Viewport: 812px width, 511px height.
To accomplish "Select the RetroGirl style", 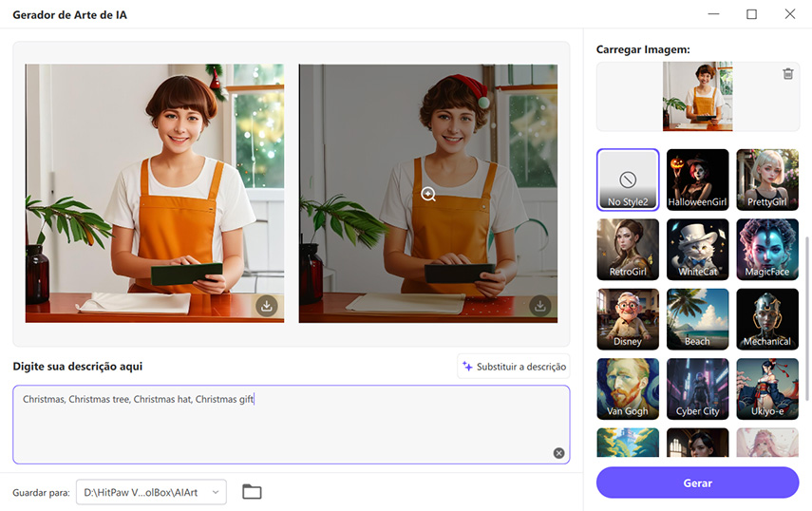I will [628, 249].
